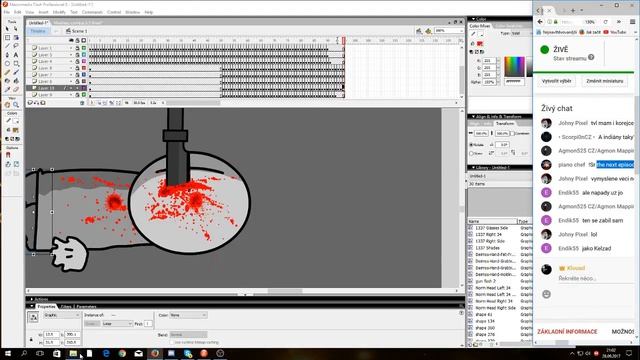Click the delete layer trash icon
Screen dimensions: 640x360
coord(82,103)
